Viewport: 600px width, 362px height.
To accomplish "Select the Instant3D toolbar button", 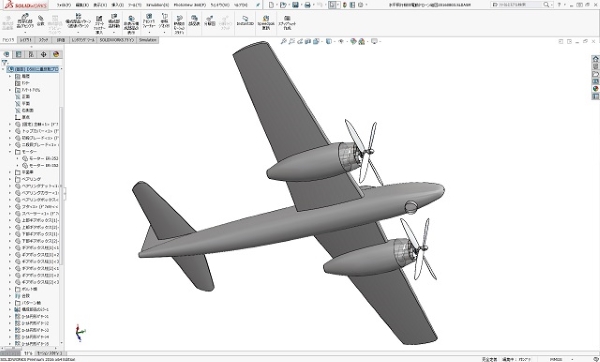I will click(245, 21).
